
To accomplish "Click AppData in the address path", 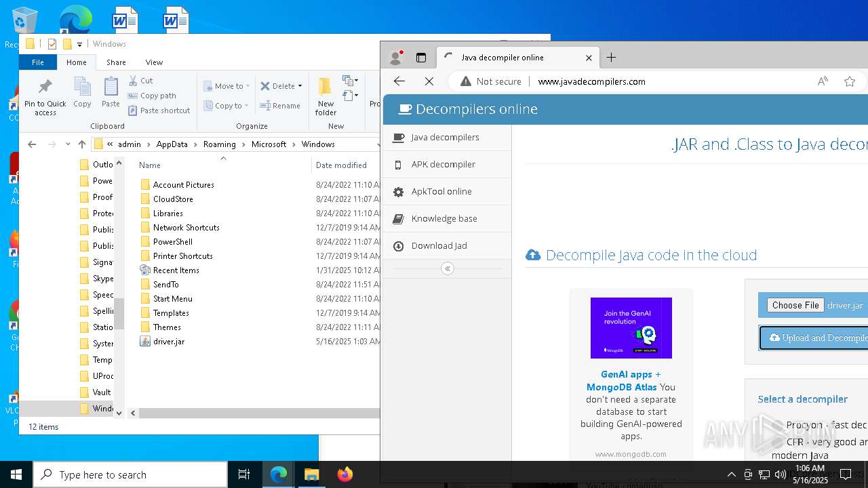I will 172,144.
